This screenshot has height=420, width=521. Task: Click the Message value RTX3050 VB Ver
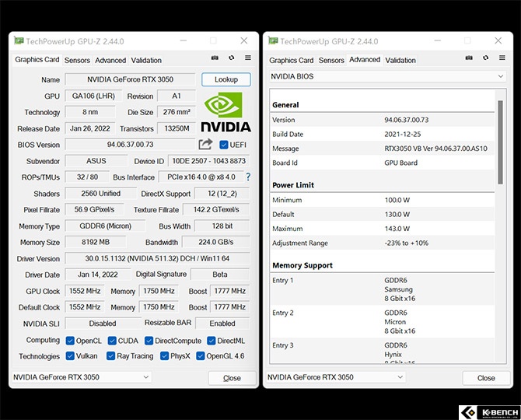[x=436, y=149]
